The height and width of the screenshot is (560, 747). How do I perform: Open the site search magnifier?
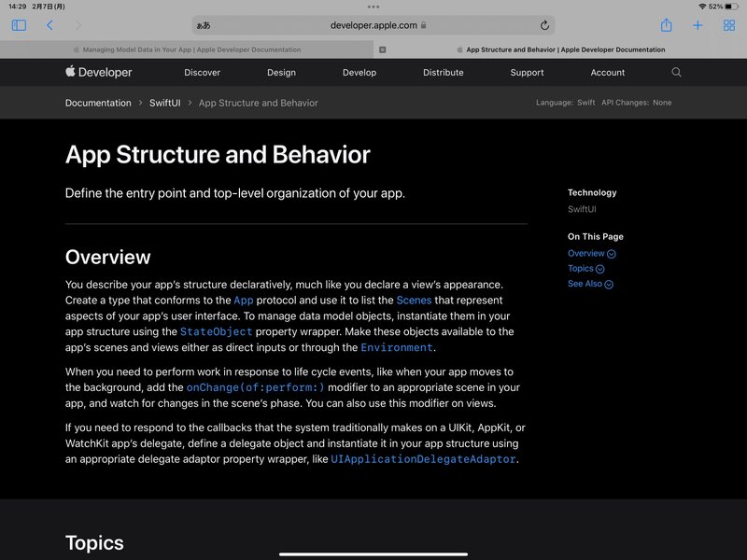click(676, 72)
